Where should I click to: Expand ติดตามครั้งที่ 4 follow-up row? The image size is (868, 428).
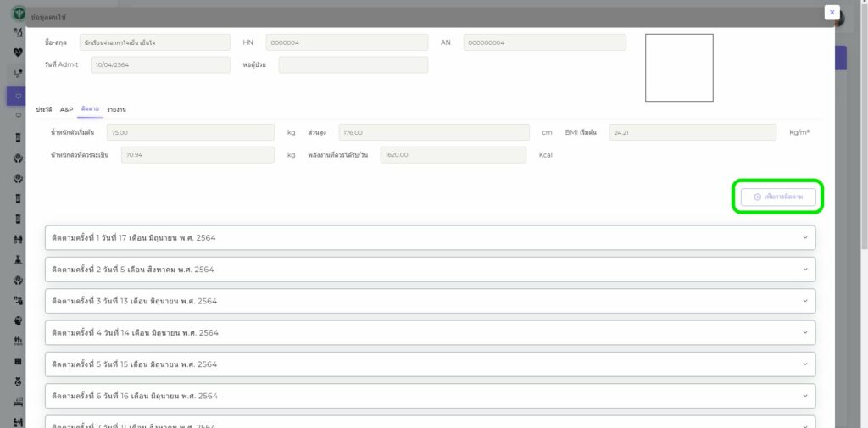(x=430, y=333)
